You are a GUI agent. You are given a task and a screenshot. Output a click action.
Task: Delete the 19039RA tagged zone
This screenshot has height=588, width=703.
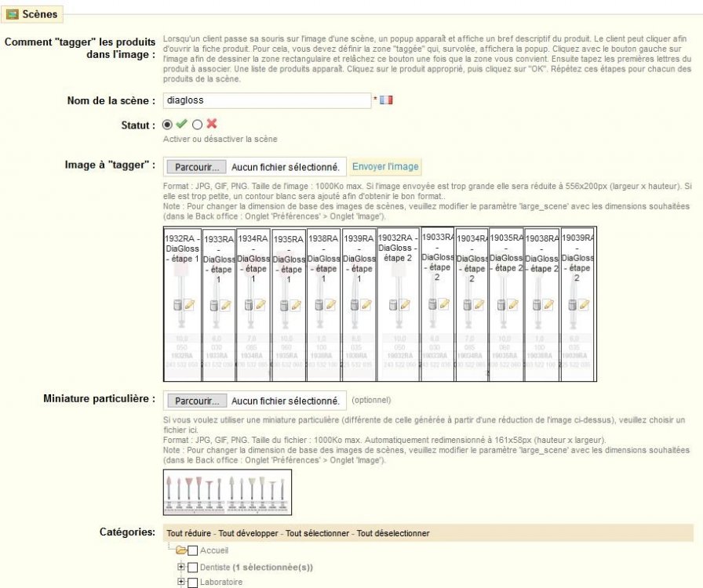pyautogui.click(x=573, y=305)
